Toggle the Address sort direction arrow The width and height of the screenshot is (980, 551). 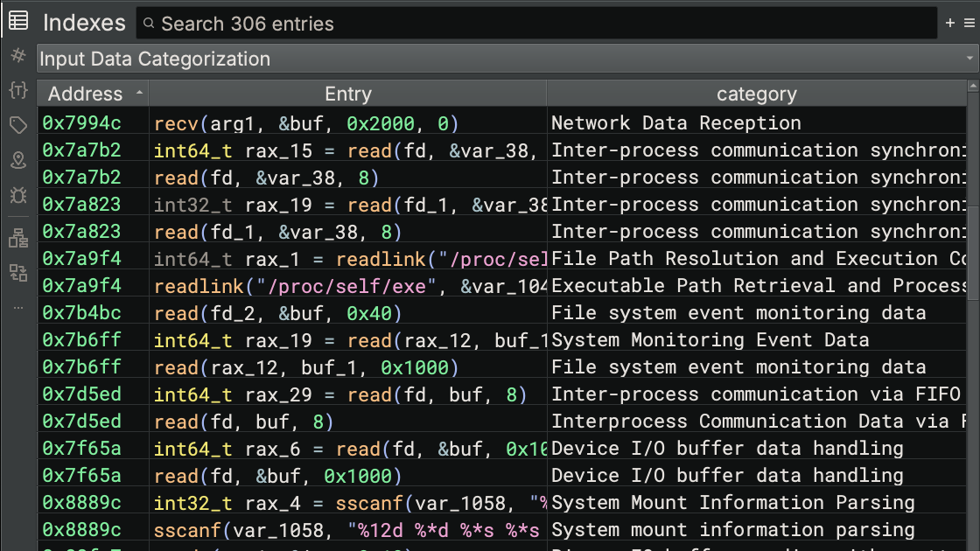(x=139, y=93)
